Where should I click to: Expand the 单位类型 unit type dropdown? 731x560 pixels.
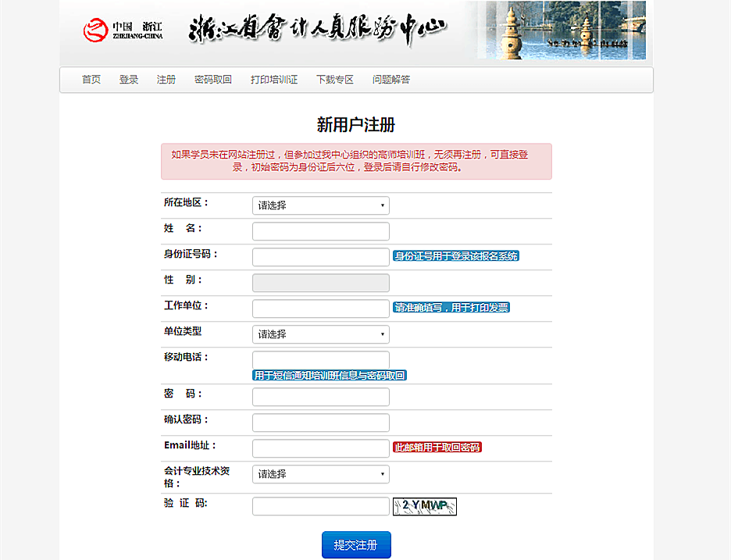pos(320,334)
